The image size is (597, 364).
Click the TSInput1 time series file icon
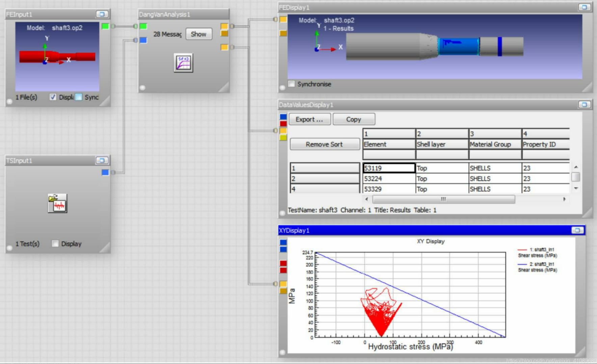(57, 203)
